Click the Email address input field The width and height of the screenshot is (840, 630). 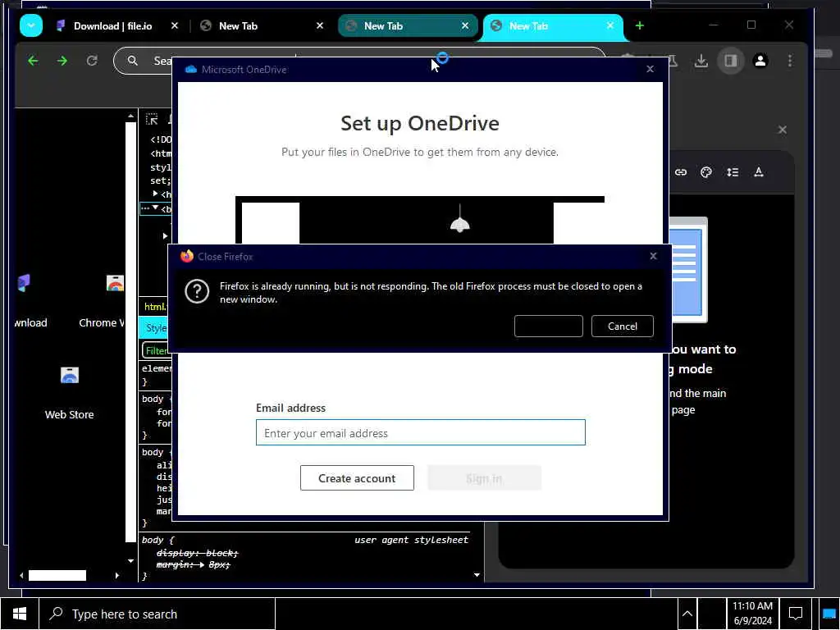pyautogui.click(x=421, y=432)
